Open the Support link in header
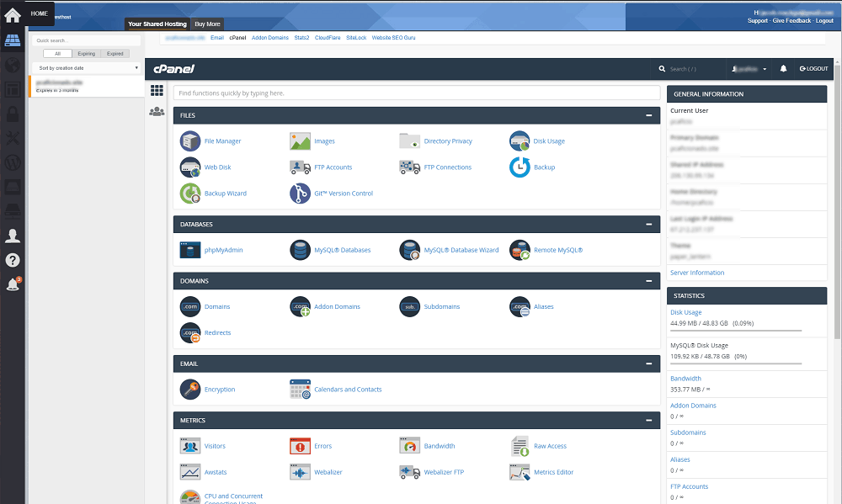This screenshot has height=504, width=842. pyautogui.click(x=758, y=21)
